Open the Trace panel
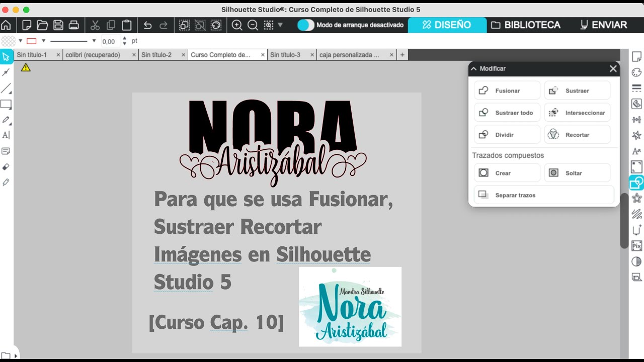 pyautogui.click(x=636, y=104)
